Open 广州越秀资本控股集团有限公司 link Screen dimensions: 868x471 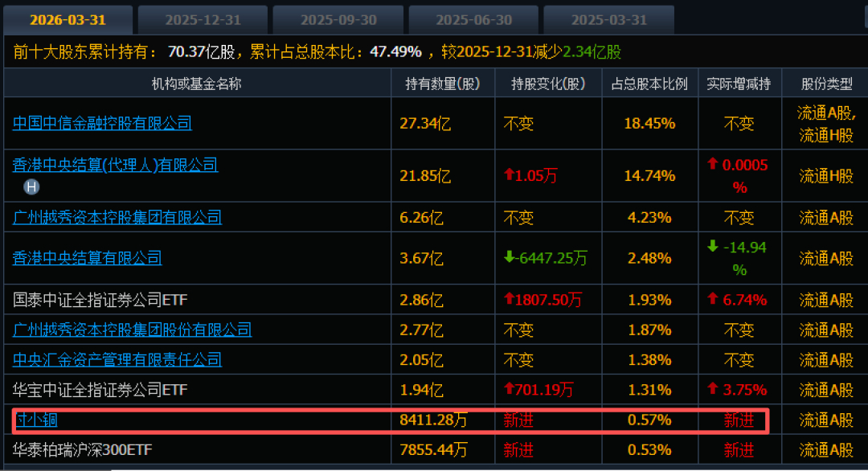(x=117, y=217)
